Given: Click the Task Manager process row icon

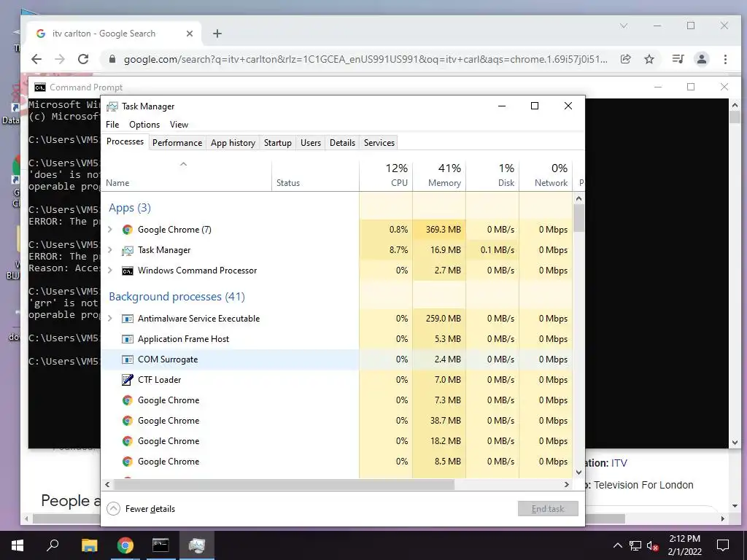Looking at the screenshot, I should [x=127, y=250].
